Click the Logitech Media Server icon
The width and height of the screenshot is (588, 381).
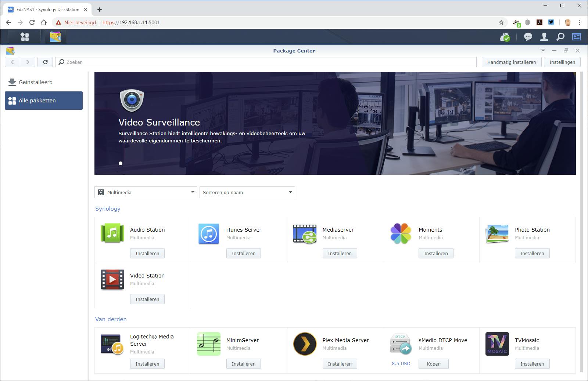tap(112, 344)
